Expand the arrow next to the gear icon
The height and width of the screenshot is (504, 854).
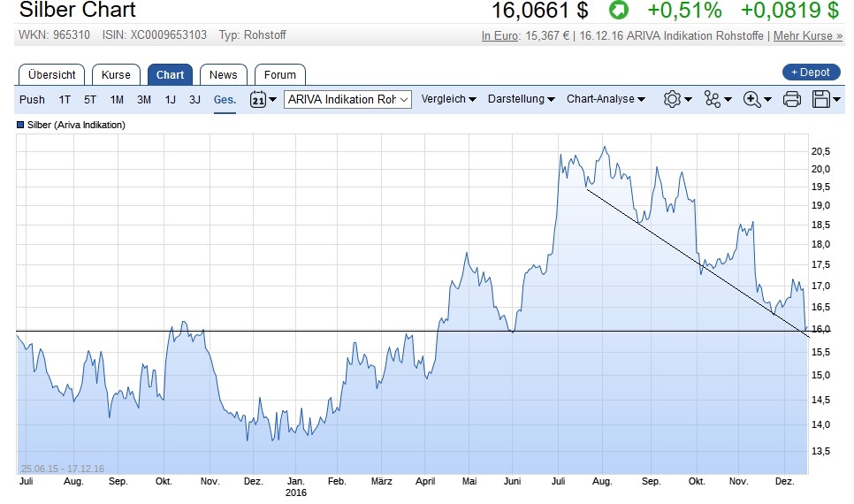coord(689,99)
